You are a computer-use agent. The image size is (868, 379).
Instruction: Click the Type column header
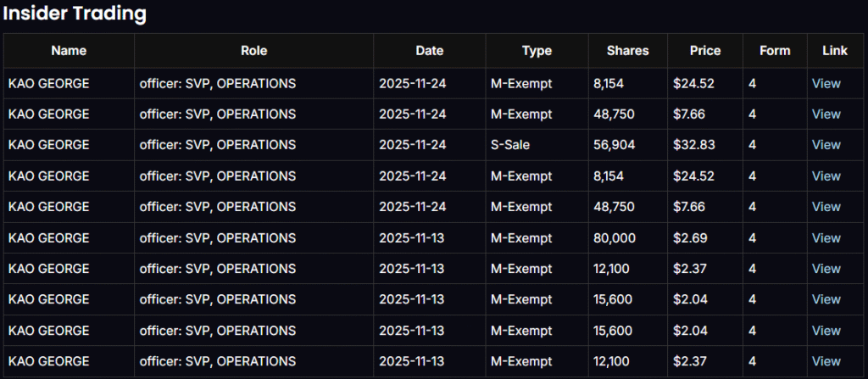click(x=537, y=51)
